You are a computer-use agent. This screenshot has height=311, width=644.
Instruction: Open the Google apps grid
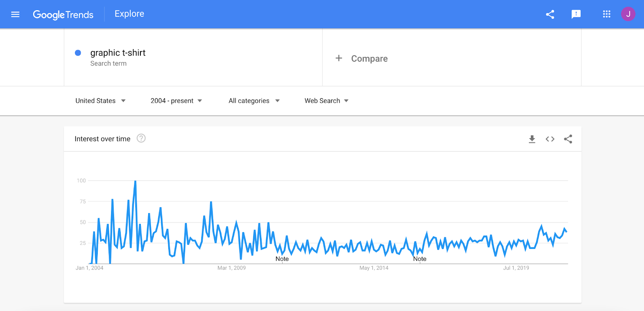click(607, 14)
